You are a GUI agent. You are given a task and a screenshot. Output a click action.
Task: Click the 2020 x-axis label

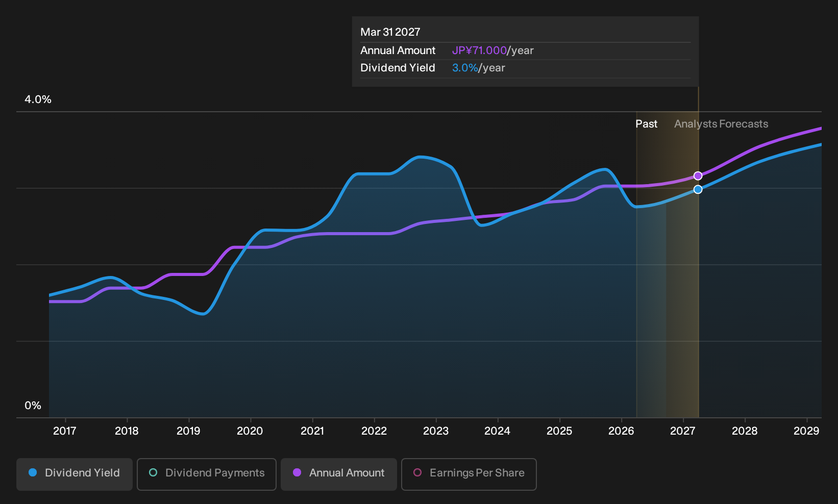(250, 431)
